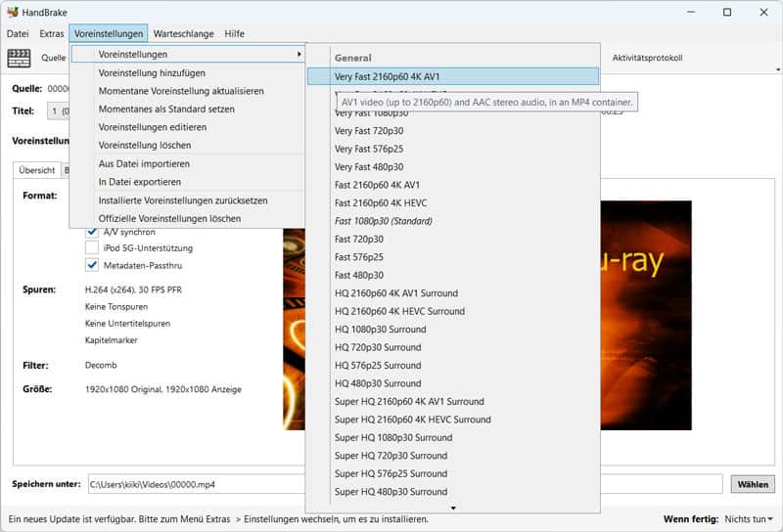This screenshot has height=532, width=783.
Task: Select preset Fast 576p25
Action: (453, 257)
